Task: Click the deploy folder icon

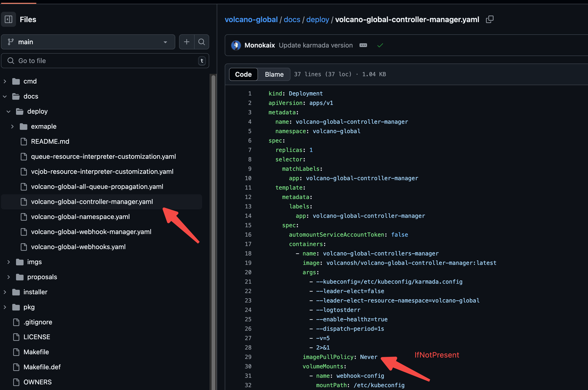Action: [20, 111]
